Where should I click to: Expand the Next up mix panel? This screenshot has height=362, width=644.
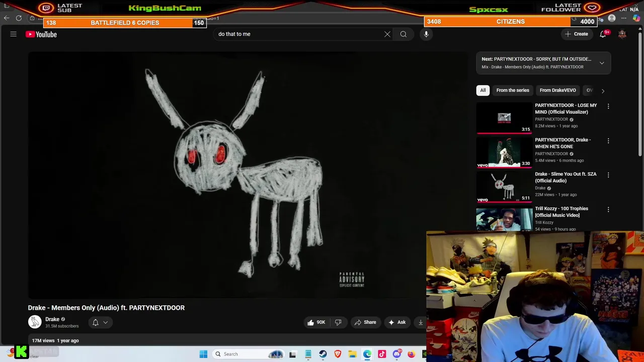(x=602, y=63)
